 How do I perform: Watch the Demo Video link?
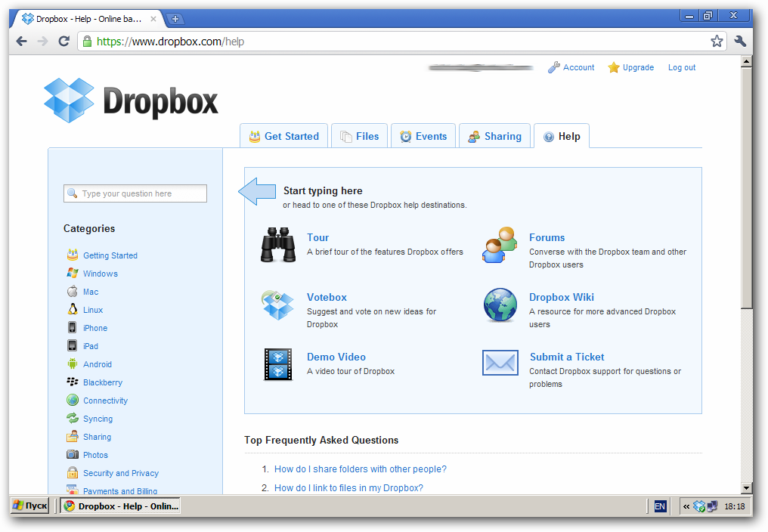coord(336,357)
